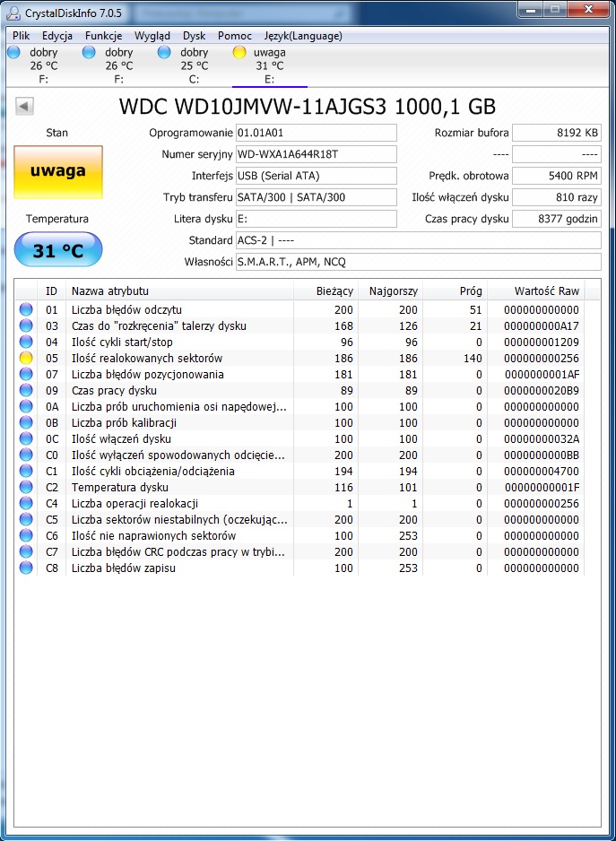Click the buffer size value 8192 KB
This screenshot has width=616, height=841.
coord(557,133)
